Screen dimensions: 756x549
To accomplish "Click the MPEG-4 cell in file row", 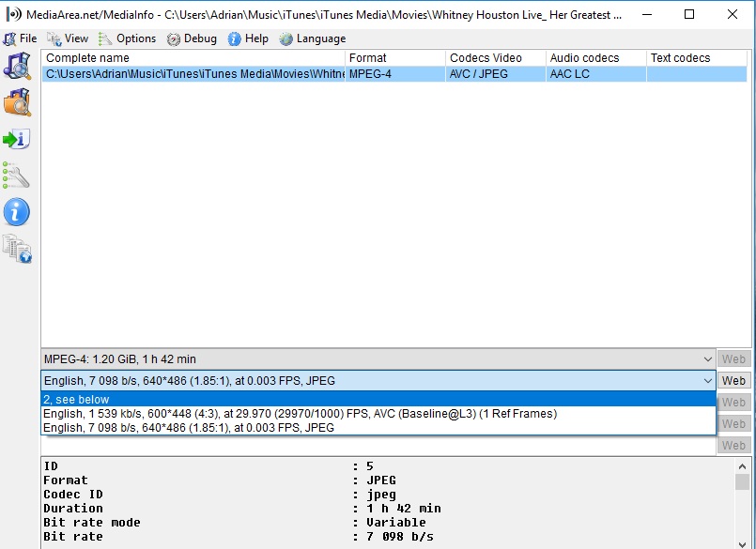I will pyautogui.click(x=395, y=74).
